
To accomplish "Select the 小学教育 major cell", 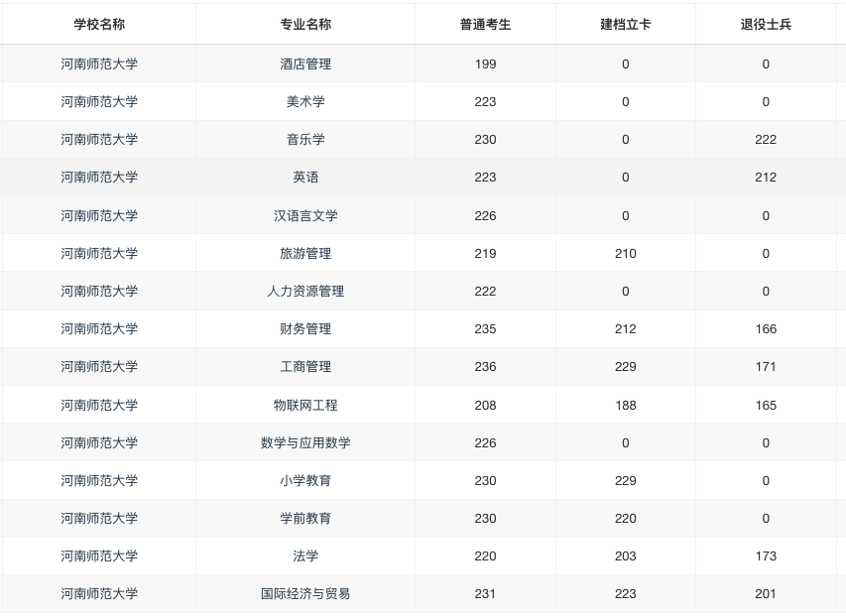I will [305, 481].
